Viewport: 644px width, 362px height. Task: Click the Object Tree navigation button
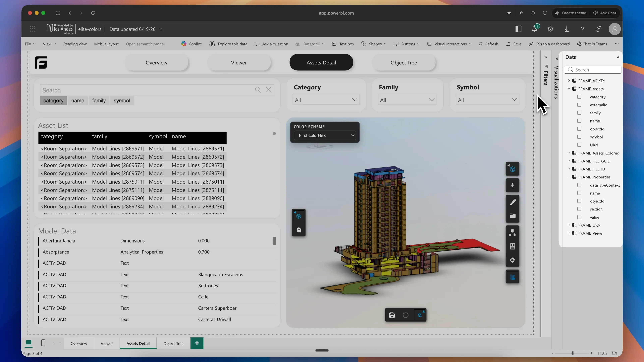click(403, 63)
